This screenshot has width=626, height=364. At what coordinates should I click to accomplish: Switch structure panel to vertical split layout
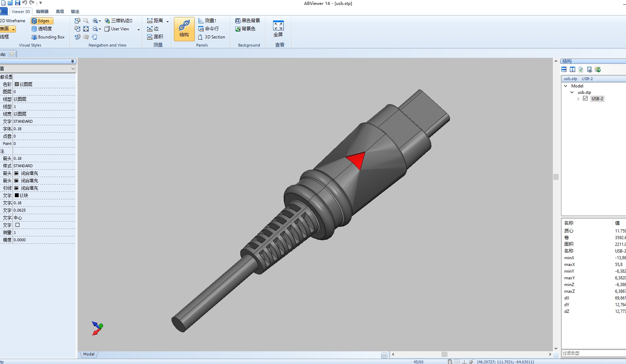point(572,69)
